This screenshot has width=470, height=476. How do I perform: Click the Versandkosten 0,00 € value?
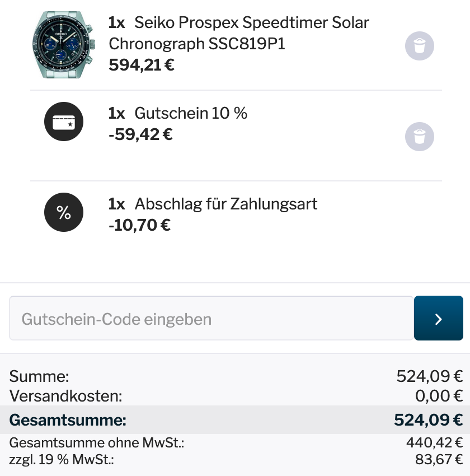[x=439, y=396]
